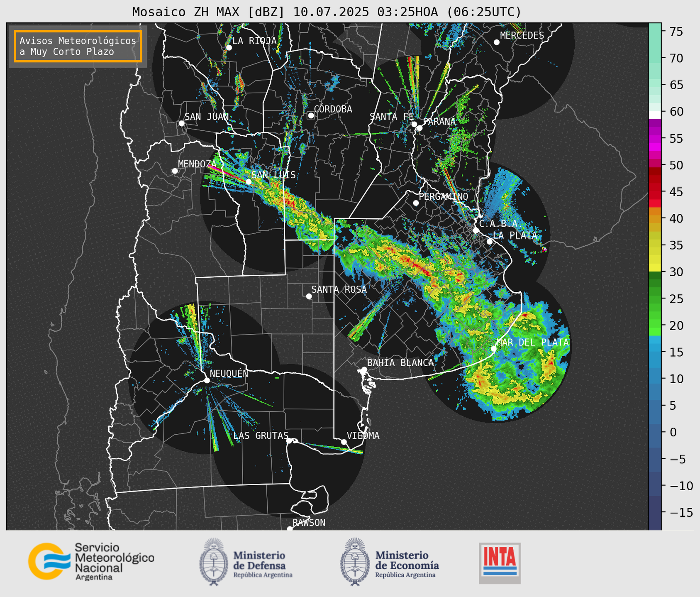Click the MENDOZA text label
The width and height of the screenshot is (700, 597).
[198, 164]
